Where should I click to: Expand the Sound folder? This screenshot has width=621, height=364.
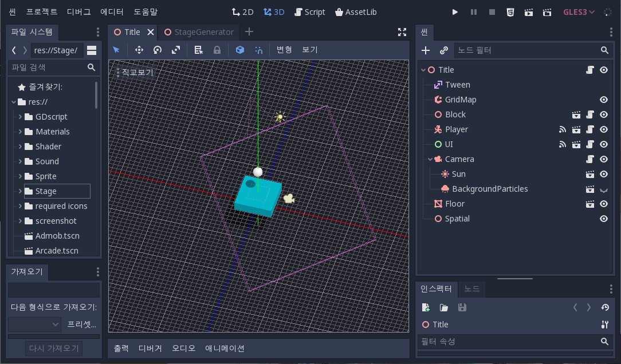(20, 161)
